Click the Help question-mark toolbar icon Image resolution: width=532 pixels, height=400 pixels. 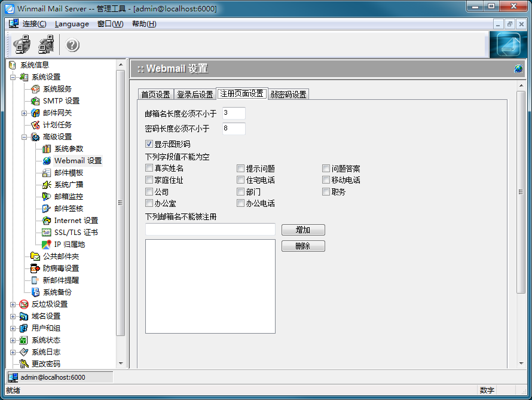point(72,44)
